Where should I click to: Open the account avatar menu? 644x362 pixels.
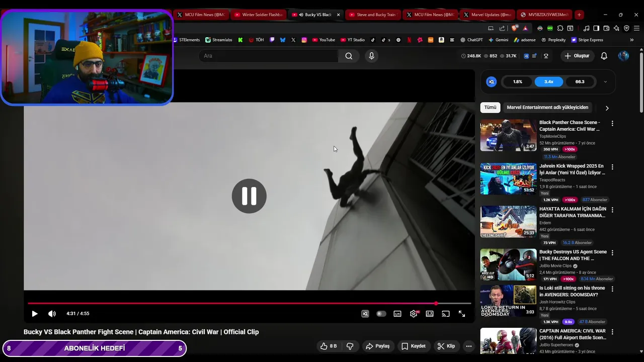pos(623,56)
